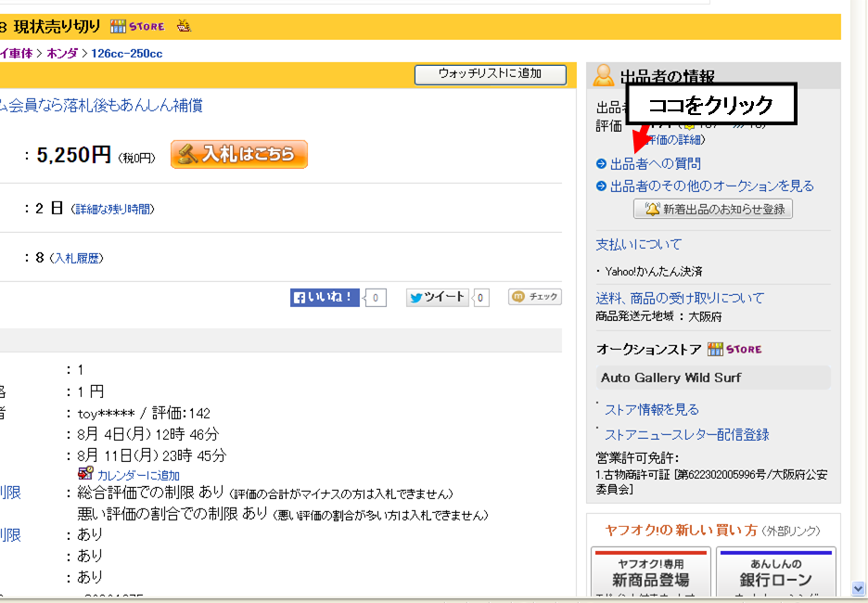Screen dimensions: 868x603
Task: Open the 支払いについて link
Action: pos(638,244)
